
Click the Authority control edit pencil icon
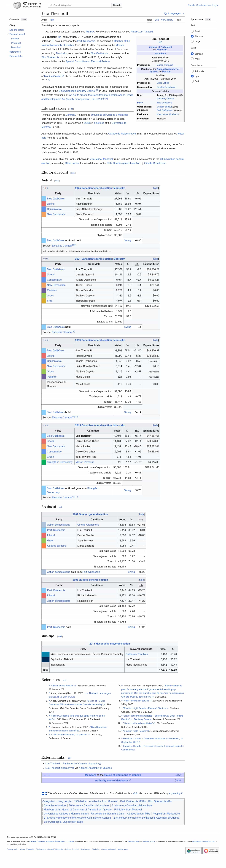(130, 780)
